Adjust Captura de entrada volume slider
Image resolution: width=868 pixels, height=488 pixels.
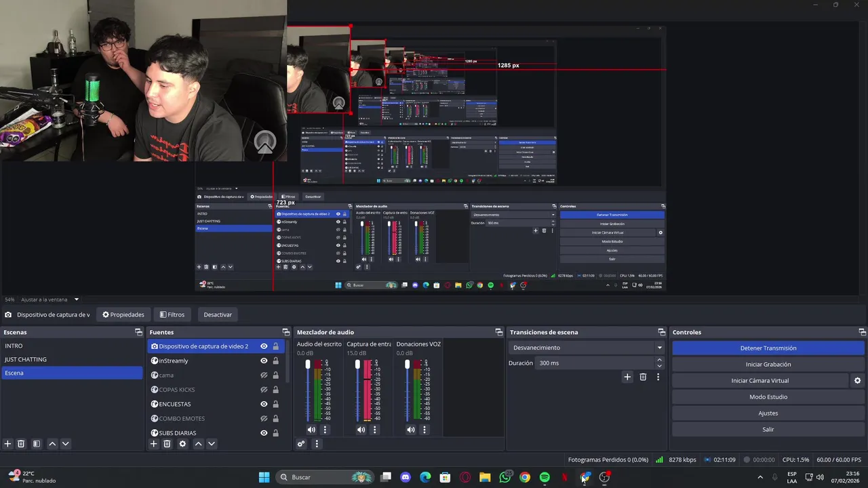(357, 365)
